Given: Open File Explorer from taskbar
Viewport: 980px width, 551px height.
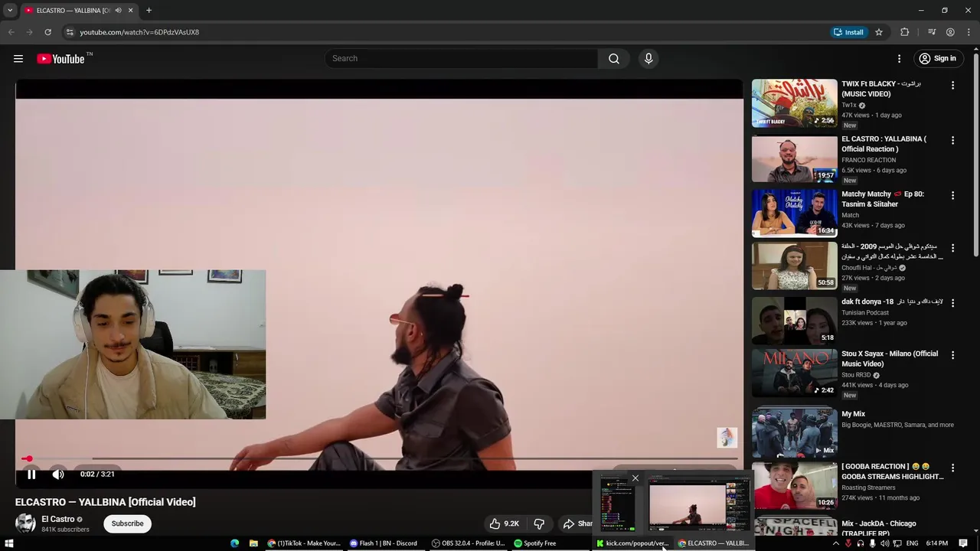Looking at the screenshot, I should click(253, 543).
